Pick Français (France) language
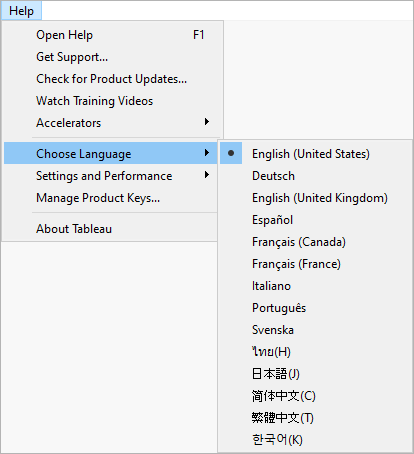Viewport: 414px width, 454px height. pyautogui.click(x=315, y=264)
